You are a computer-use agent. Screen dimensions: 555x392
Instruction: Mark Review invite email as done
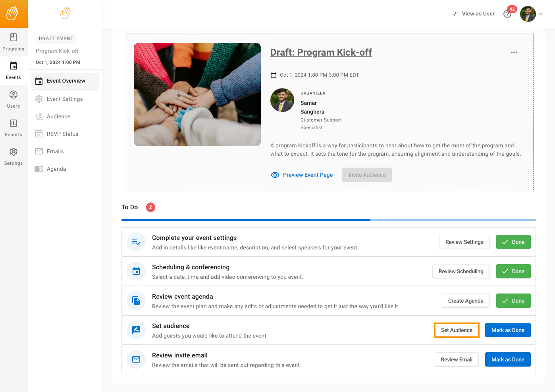point(508,359)
